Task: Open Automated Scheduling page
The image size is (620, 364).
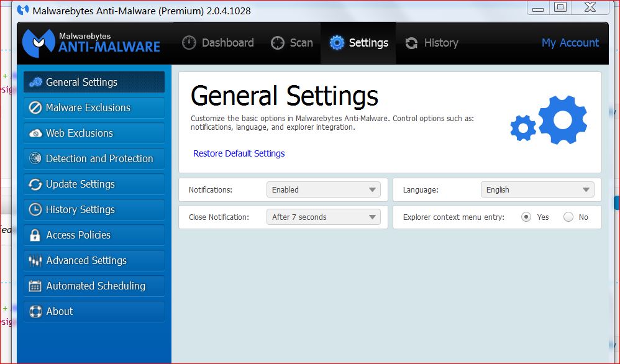Action: (94, 286)
